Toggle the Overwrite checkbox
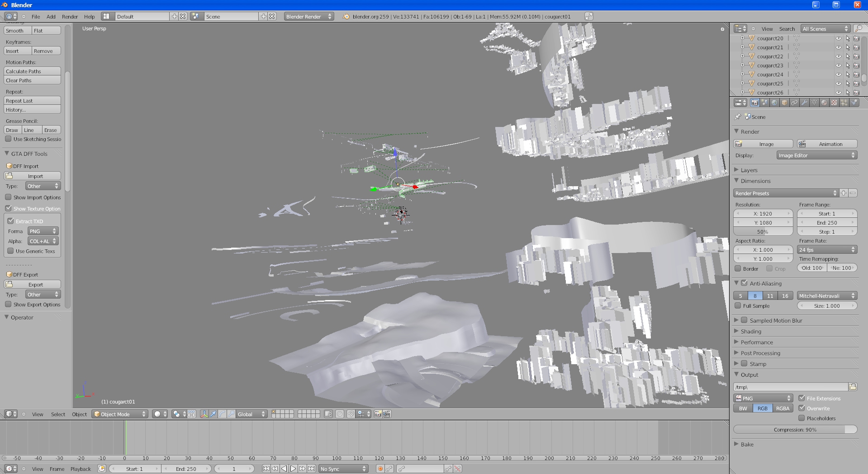Viewport: 868px width, 474px height. click(802, 408)
